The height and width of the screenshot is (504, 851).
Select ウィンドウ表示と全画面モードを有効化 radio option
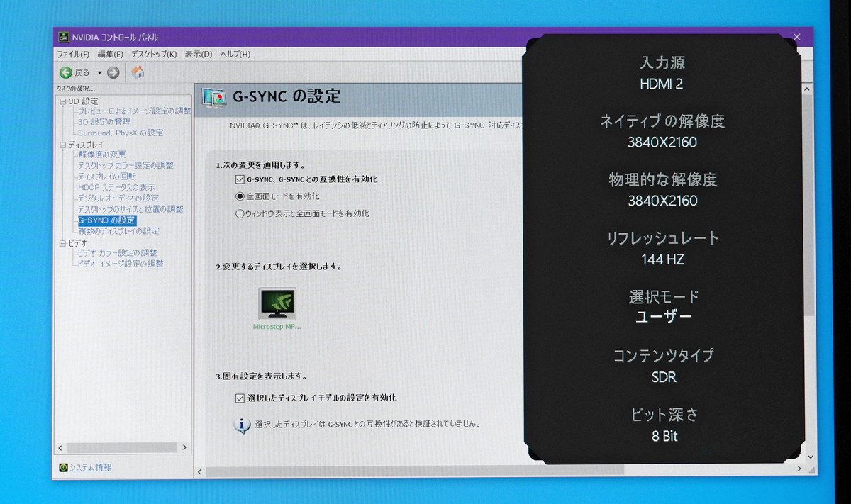tap(240, 213)
